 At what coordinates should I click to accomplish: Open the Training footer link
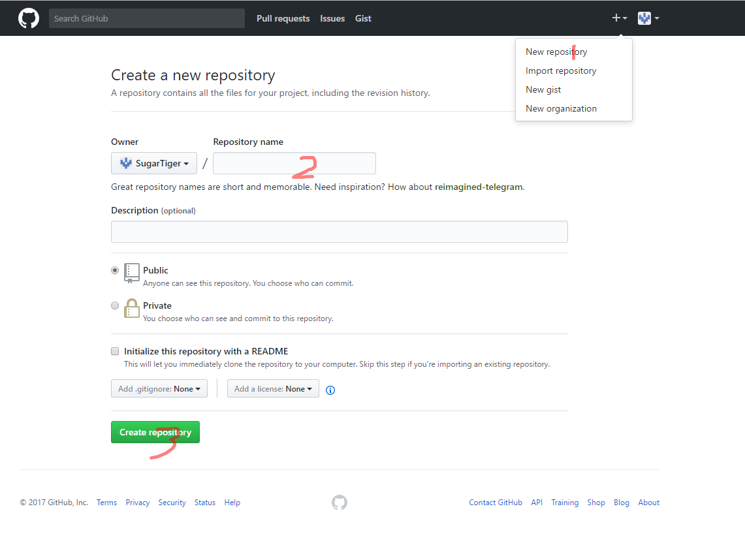(565, 503)
